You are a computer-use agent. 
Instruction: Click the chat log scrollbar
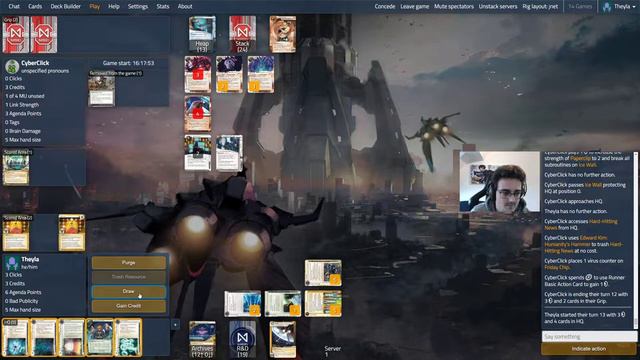click(x=636, y=241)
